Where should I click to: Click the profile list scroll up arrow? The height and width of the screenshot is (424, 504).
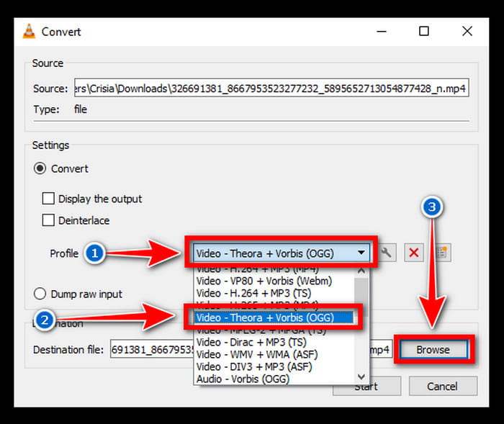(361, 271)
